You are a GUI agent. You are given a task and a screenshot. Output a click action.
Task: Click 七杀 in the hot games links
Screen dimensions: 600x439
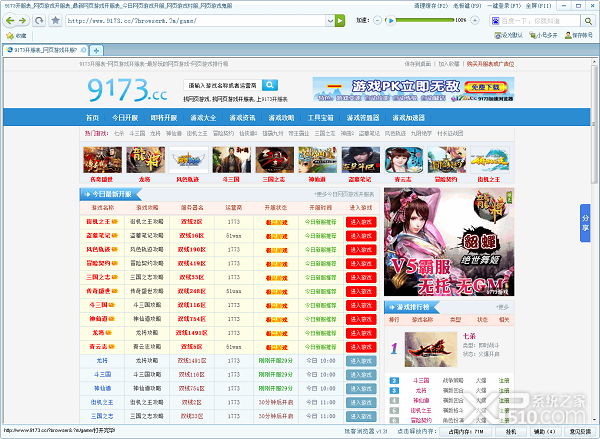(x=119, y=133)
